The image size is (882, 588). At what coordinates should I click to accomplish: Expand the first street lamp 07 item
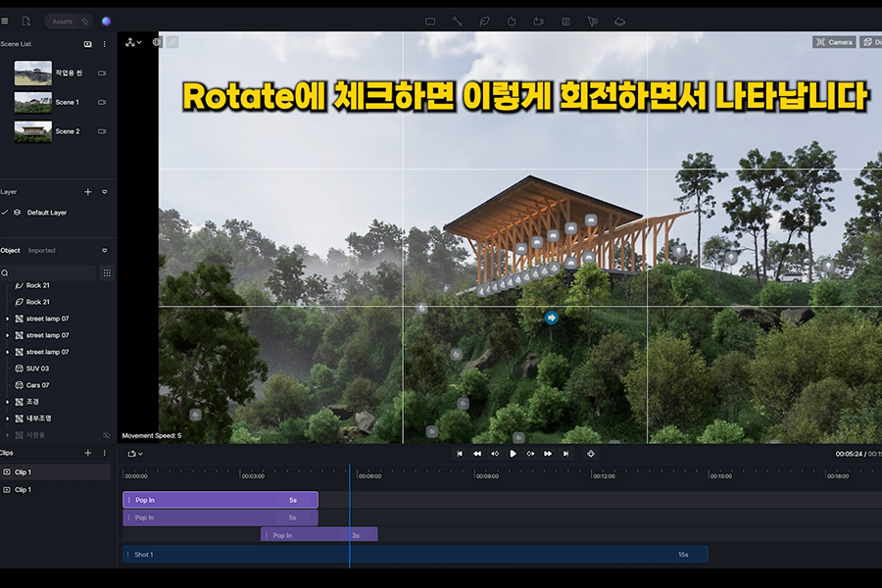[x=6, y=318]
